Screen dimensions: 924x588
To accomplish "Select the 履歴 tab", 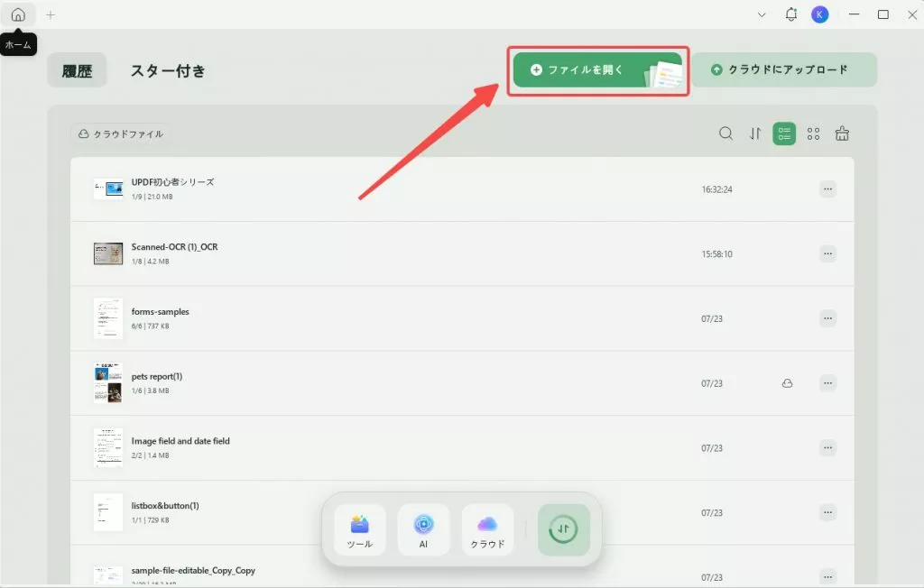I will click(77, 69).
